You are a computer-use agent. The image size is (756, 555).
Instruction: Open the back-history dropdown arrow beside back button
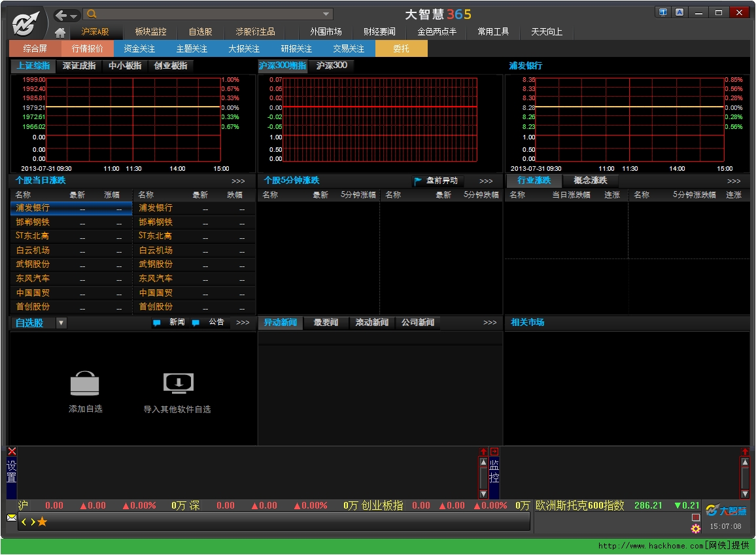point(73,16)
